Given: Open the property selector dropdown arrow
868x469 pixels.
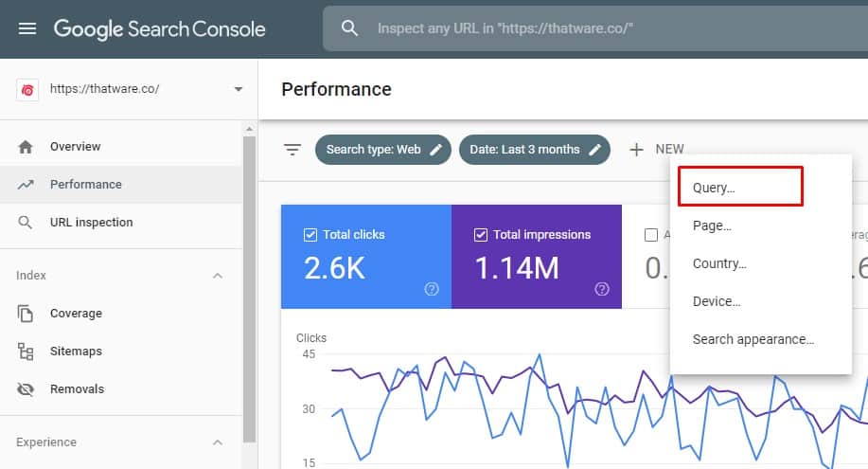Looking at the screenshot, I should tap(238, 89).
